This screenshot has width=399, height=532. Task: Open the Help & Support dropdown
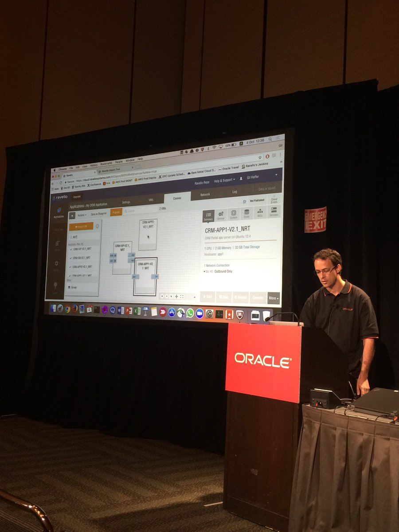click(224, 180)
